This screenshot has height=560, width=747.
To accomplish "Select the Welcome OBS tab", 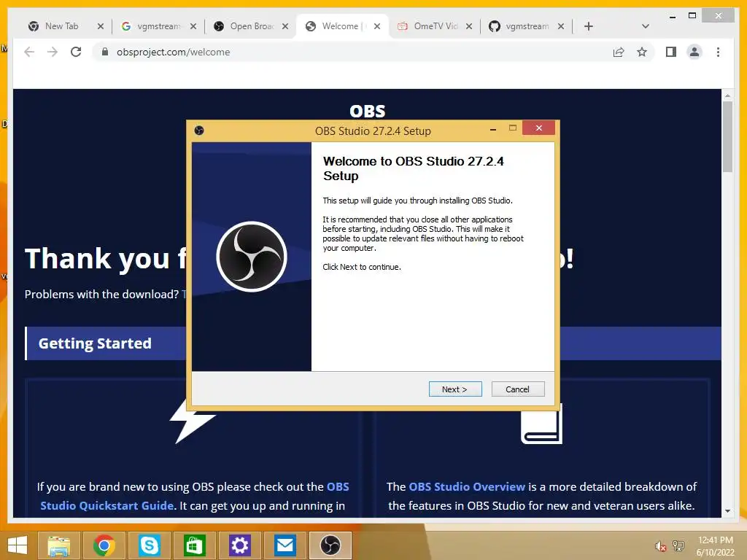I will pos(341,26).
